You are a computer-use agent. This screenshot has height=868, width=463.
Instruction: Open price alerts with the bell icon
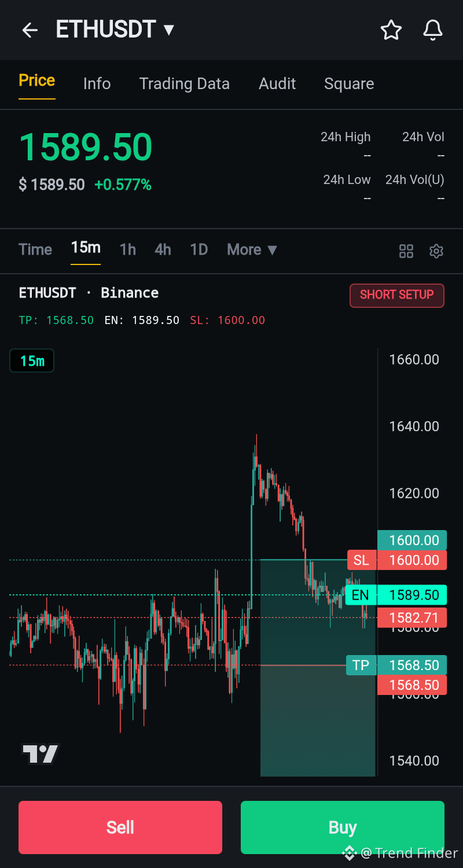pos(433,30)
